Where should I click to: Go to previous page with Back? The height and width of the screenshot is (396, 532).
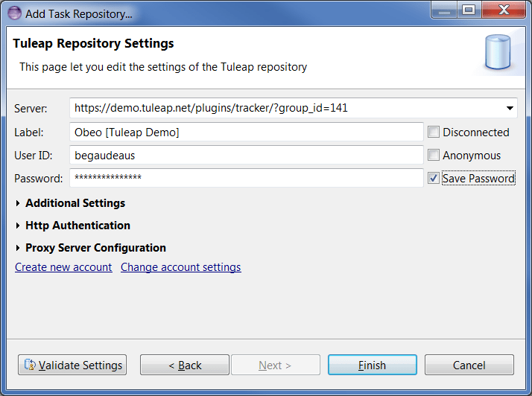185,365
